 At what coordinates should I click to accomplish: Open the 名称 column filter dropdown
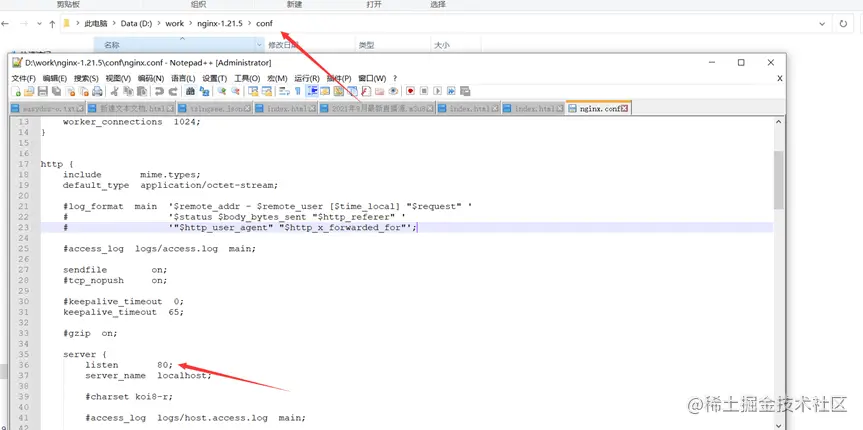(259, 45)
